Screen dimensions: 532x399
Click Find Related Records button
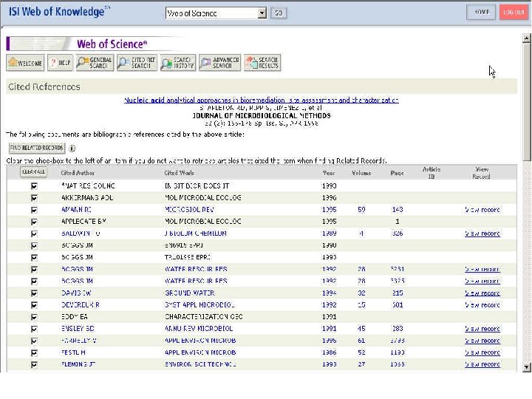coord(37,148)
